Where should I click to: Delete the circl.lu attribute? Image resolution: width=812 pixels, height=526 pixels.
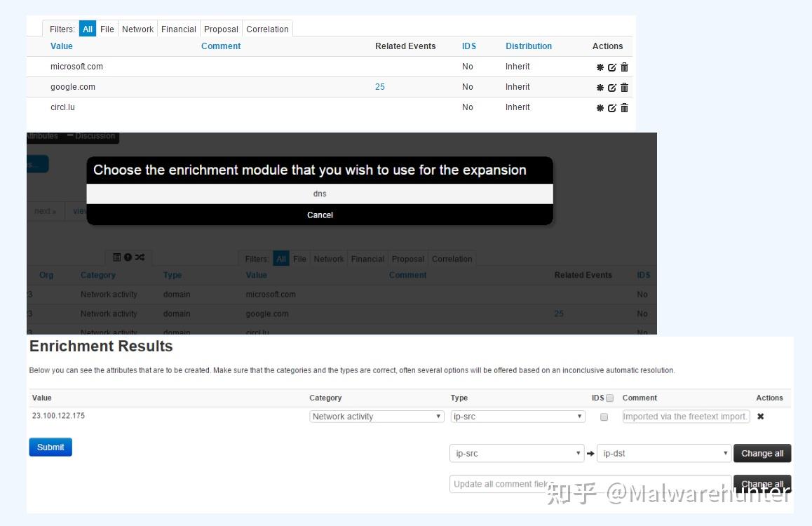pos(623,107)
